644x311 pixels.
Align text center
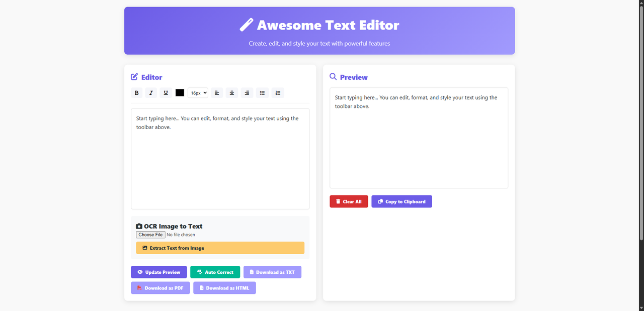[231, 93]
